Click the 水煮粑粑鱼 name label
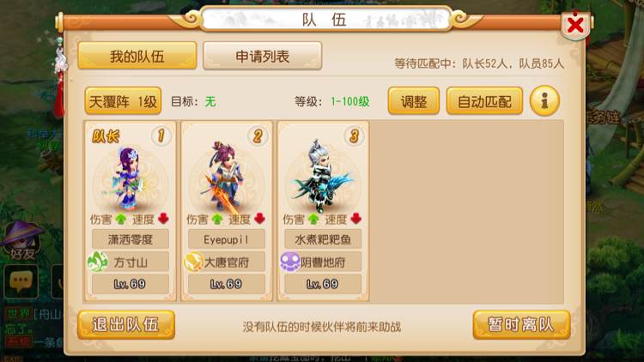Screen dimensions: 644x362 (323, 239)
